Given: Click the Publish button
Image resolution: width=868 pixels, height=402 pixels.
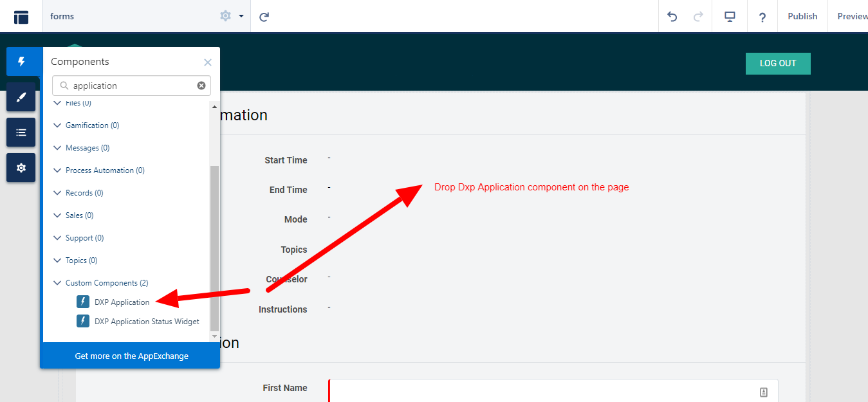Looking at the screenshot, I should pos(802,17).
